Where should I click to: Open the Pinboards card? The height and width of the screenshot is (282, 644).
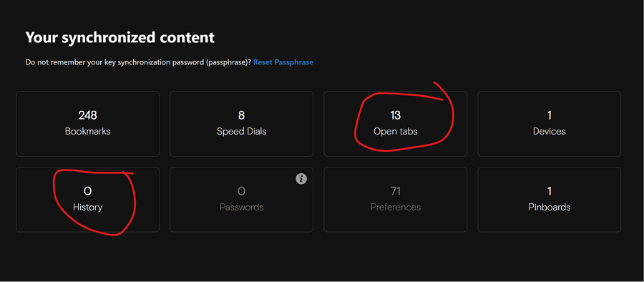pyautogui.click(x=549, y=200)
